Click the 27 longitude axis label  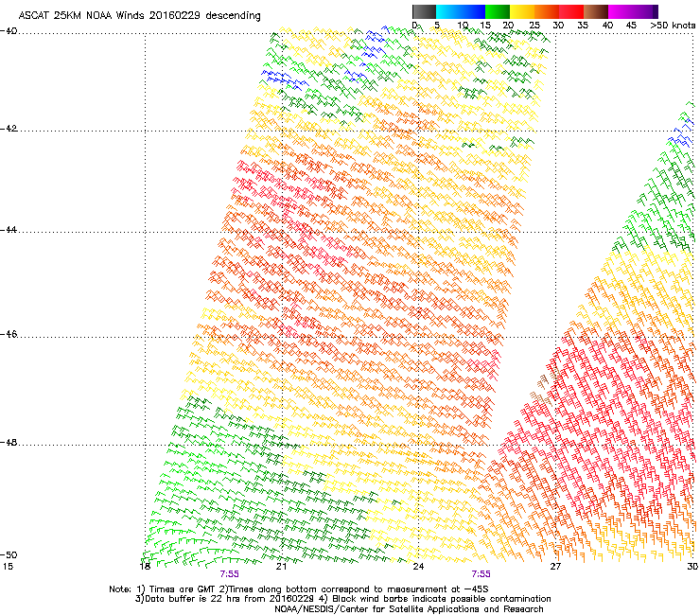[x=555, y=567]
